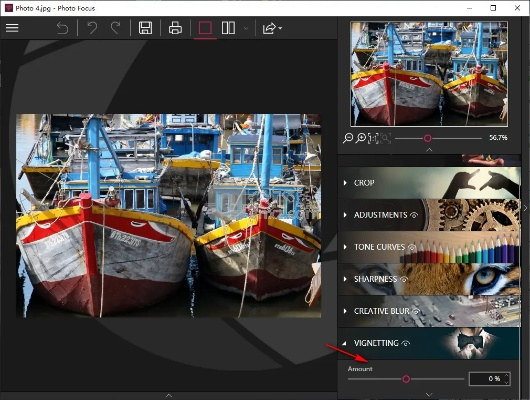Zoom out with the magnifier minus icon
Screen dimensions: 530x400
point(348,138)
